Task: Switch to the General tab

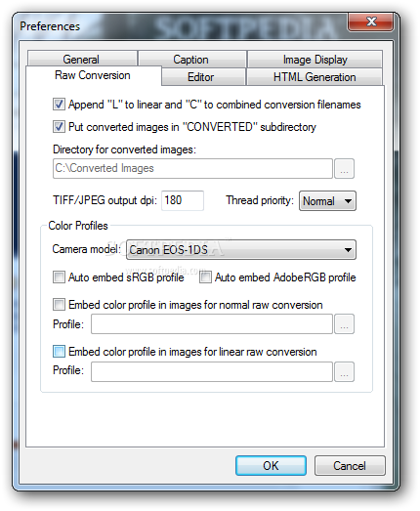Action: pyautogui.click(x=82, y=59)
